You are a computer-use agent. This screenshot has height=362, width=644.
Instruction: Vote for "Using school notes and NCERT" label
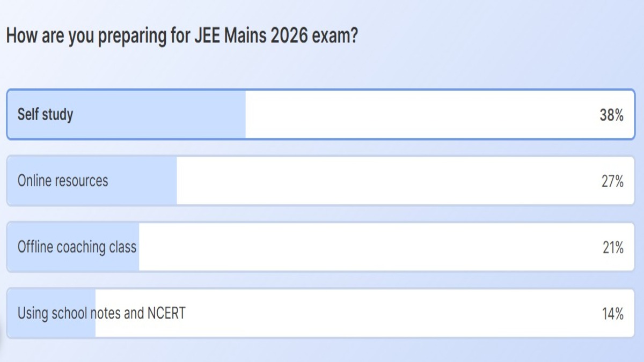point(101,313)
